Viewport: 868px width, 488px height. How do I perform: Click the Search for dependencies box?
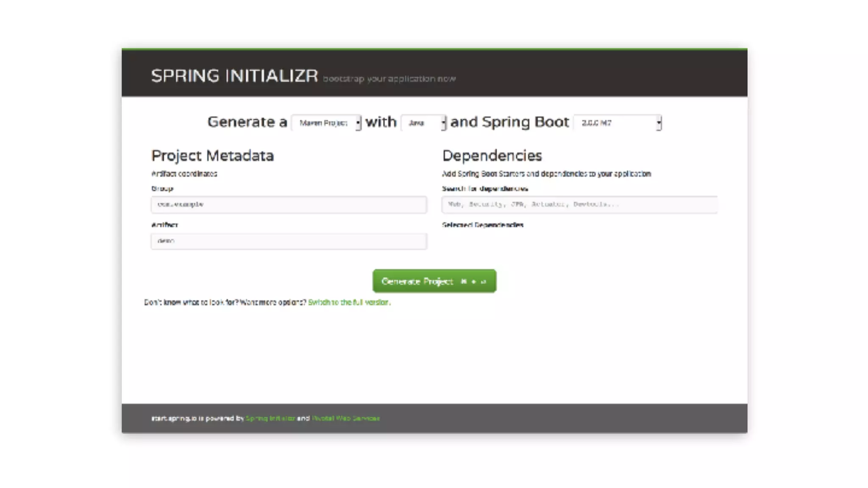[x=579, y=205]
